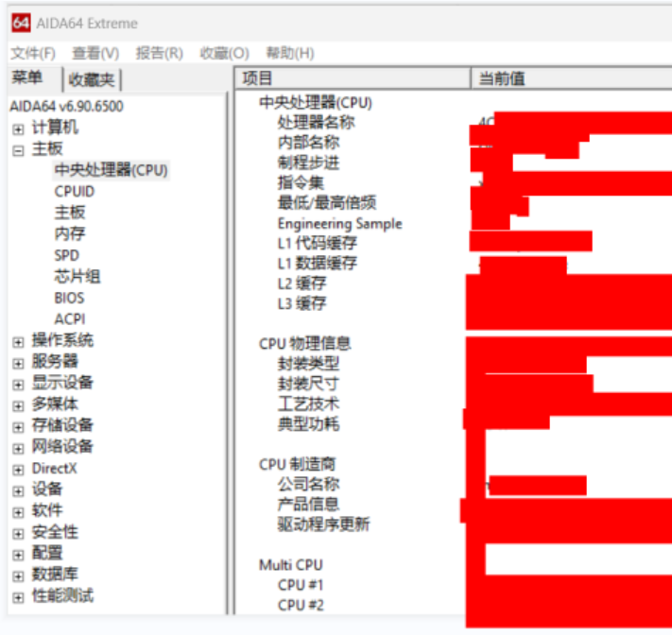Select the 制程步进 row
672x635 pixels.
[x=308, y=163]
